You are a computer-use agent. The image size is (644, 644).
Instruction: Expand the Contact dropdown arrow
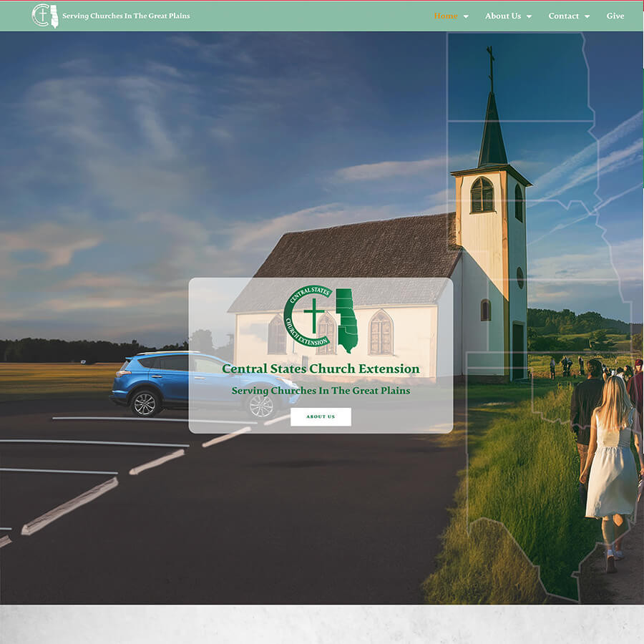click(x=587, y=16)
